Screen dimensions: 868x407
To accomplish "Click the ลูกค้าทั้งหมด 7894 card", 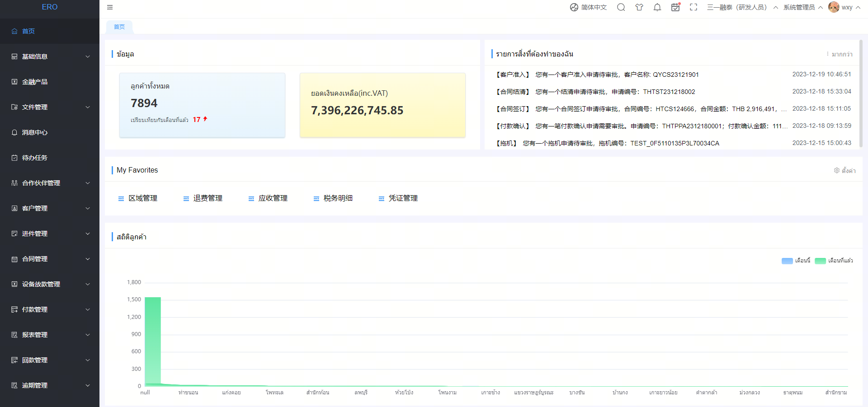I will click(202, 105).
